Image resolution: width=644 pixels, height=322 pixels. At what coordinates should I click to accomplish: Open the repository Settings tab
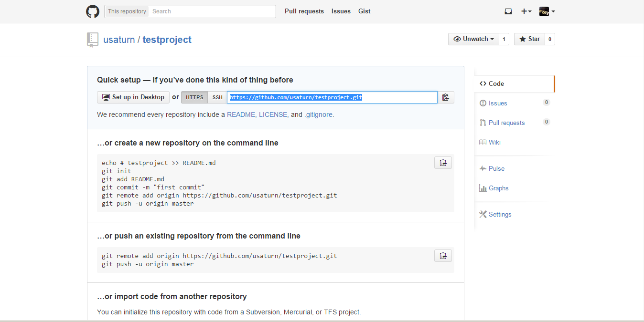pyautogui.click(x=514, y=214)
